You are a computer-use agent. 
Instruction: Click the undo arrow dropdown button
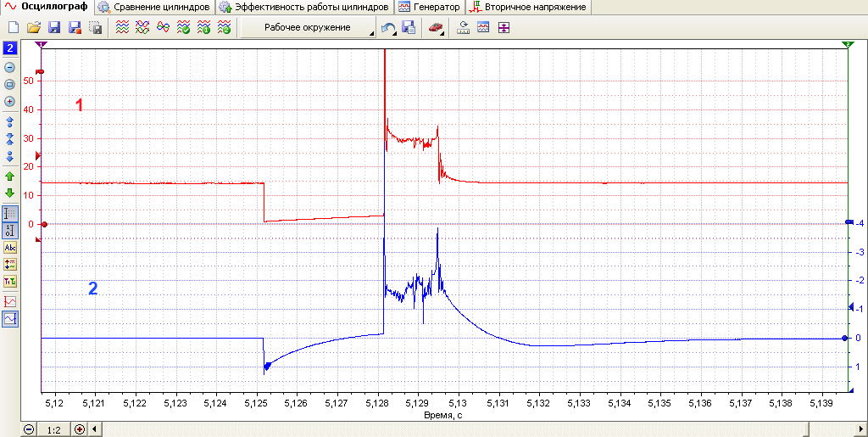point(390,27)
